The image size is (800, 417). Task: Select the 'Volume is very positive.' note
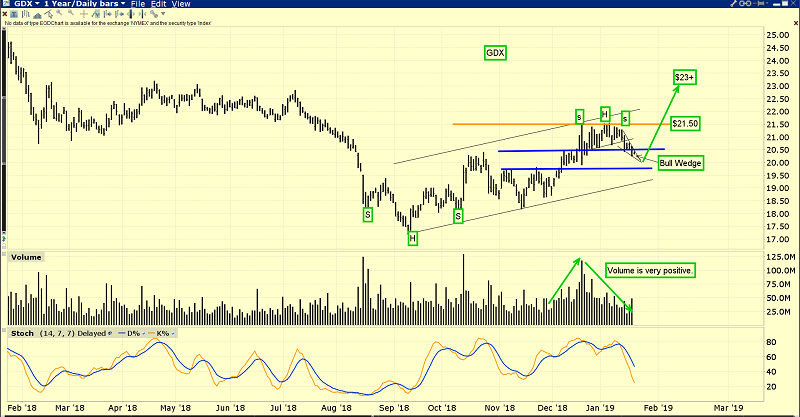[x=650, y=271]
